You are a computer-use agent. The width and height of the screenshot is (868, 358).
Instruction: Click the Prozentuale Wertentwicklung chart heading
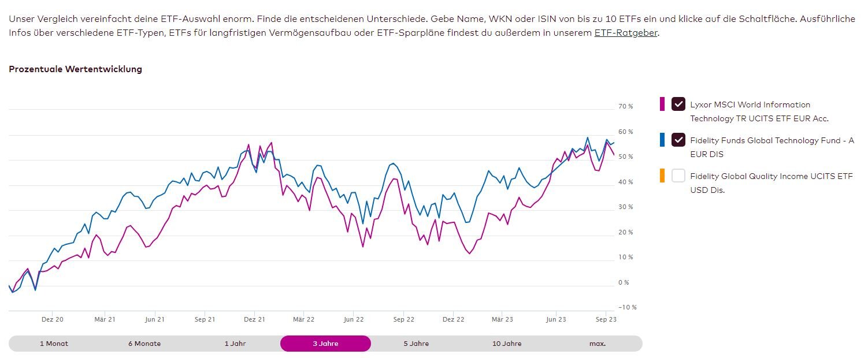coord(75,69)
